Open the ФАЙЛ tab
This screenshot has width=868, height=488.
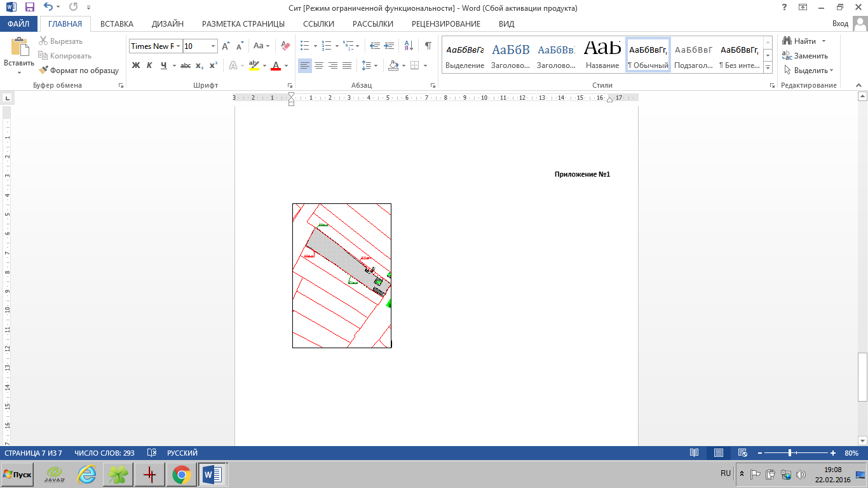[x=18, y=24]
